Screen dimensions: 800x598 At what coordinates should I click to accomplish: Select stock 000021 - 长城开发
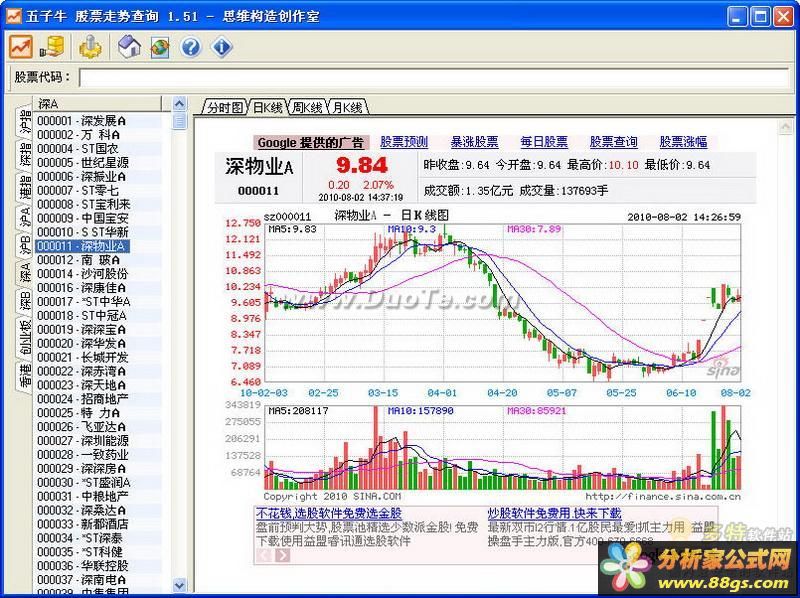coord(83,357)
